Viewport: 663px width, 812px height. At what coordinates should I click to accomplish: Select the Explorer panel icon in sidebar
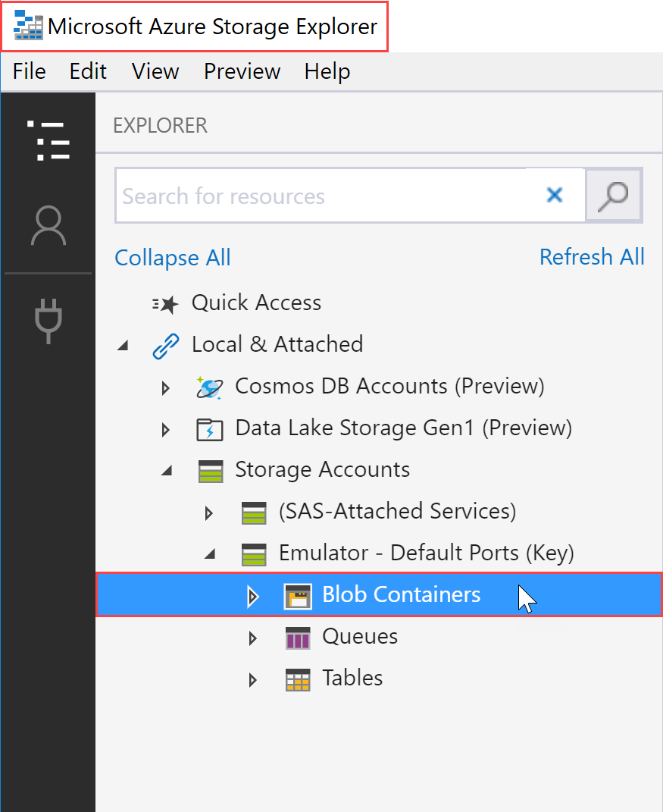point(47,140)
